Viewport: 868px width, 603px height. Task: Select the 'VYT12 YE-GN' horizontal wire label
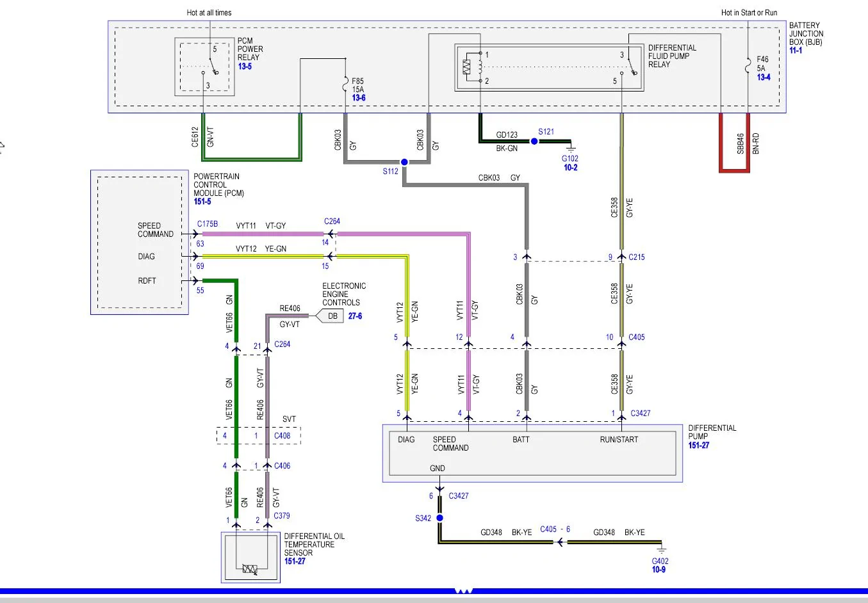[x=261, y=249]
